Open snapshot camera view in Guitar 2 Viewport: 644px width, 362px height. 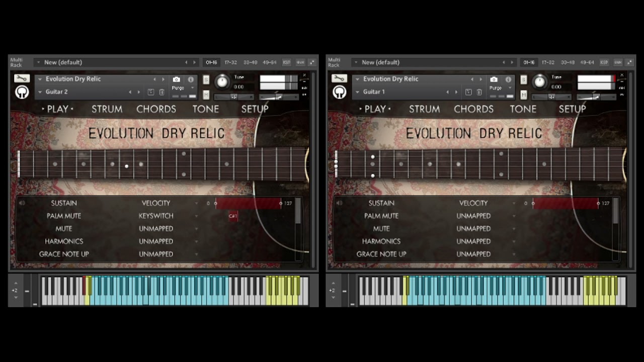[176, 79]
